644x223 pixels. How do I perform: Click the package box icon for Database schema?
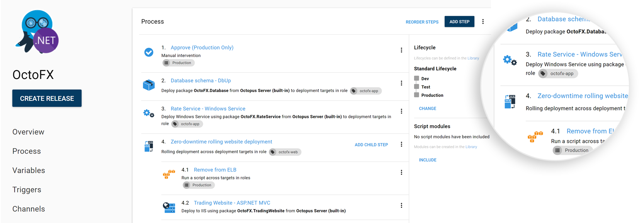(x=149, y=85)
